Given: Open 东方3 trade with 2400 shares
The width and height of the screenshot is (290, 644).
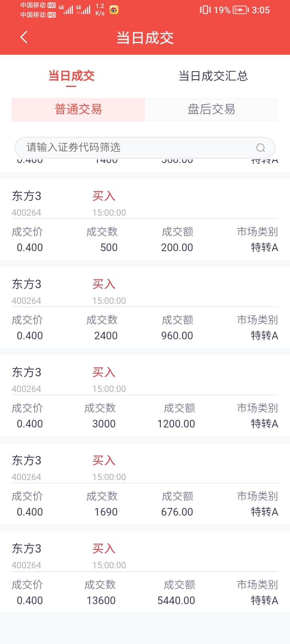Looking at the screenshot, I should pyautogui.click(x=145, y=308).
